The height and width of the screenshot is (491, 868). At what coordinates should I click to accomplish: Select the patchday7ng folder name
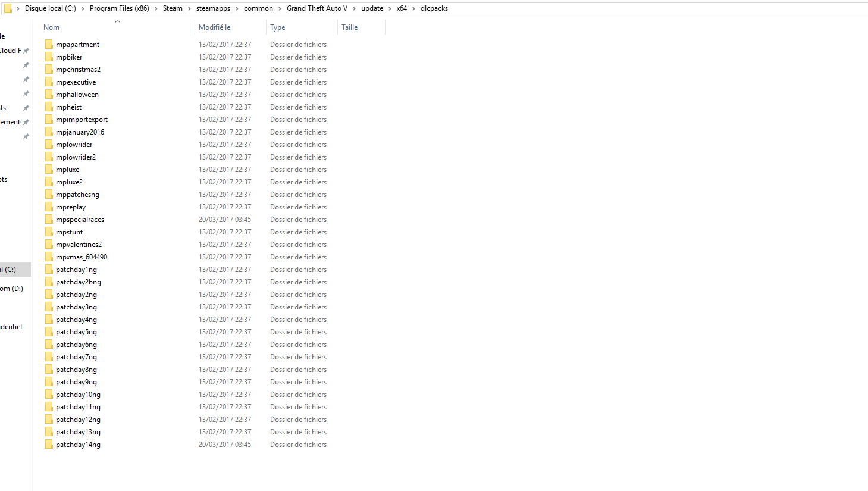click(76, 357)
